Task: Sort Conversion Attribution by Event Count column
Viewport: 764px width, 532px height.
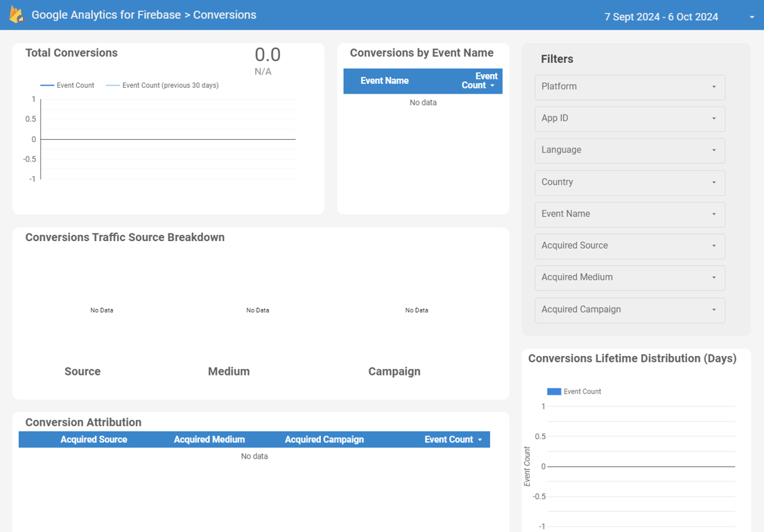Action: click(x=449, y=439)
